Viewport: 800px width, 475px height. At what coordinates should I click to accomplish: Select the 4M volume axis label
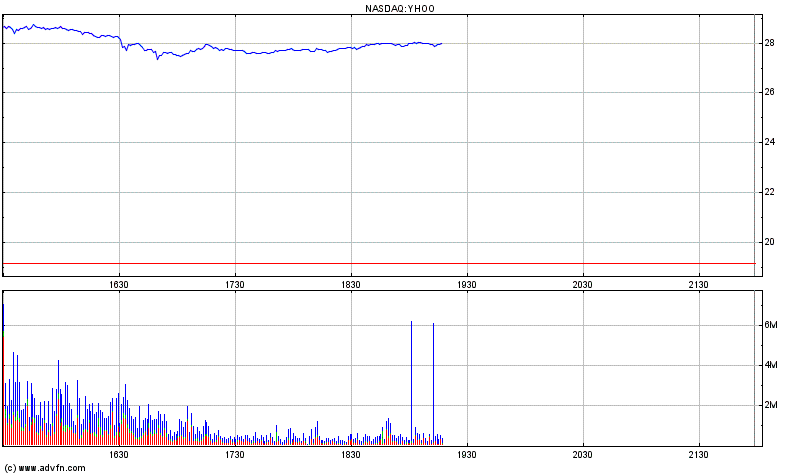(x=770, y=365)
